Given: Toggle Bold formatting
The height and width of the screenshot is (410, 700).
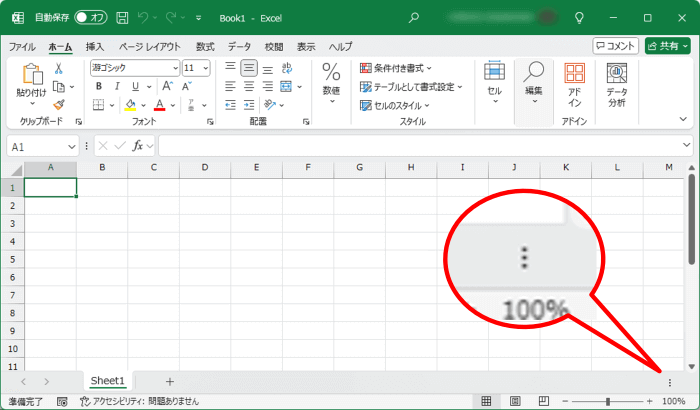Looking at the screenshot, I should [99, 86].
